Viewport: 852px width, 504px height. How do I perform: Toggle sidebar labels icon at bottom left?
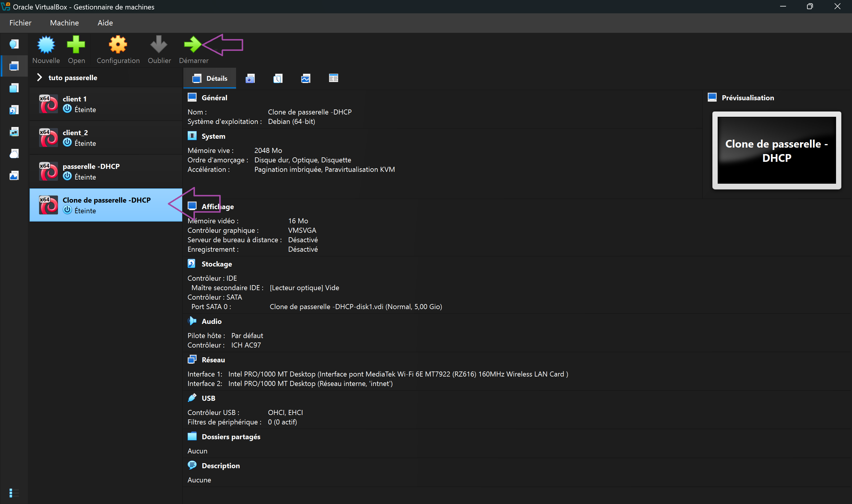[x=14, y=492]
